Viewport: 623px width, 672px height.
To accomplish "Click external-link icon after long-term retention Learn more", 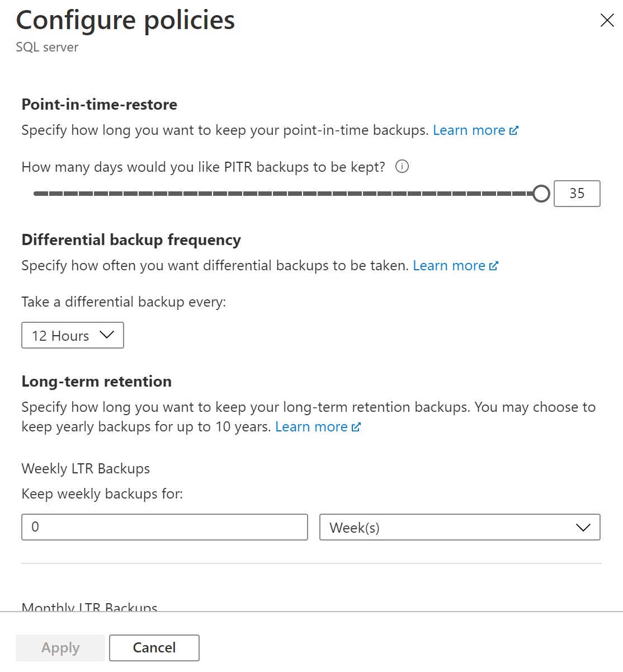I will pos(356,427).
